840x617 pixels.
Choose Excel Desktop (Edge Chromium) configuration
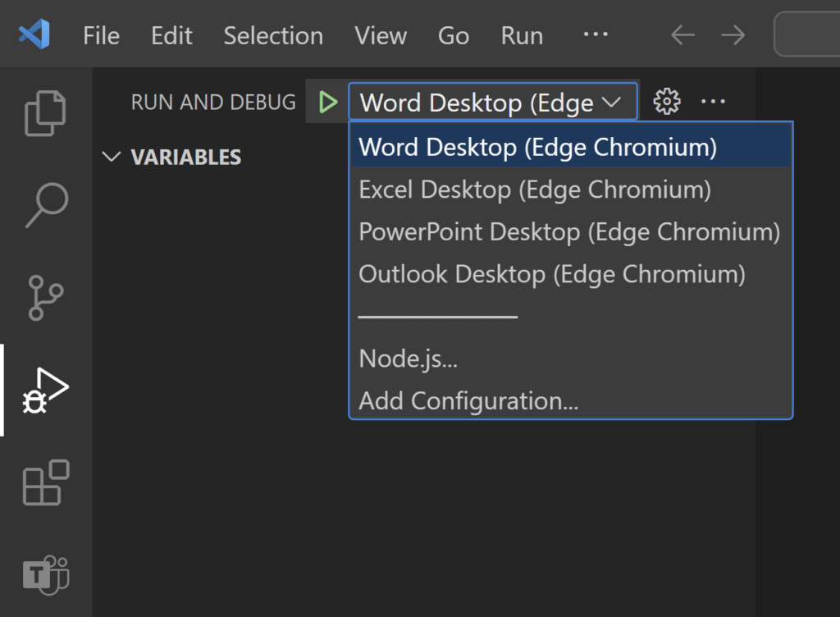click(535, 190)
